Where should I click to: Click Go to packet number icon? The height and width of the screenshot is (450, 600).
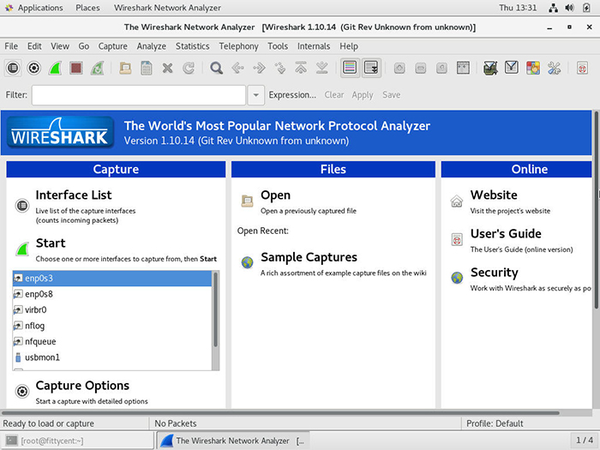280,68
